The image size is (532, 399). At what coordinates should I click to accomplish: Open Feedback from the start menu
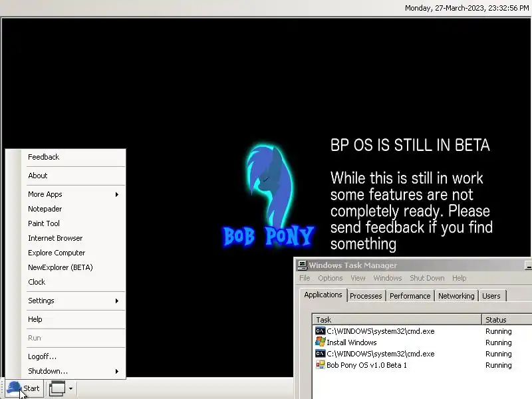[x=74, y=157]
